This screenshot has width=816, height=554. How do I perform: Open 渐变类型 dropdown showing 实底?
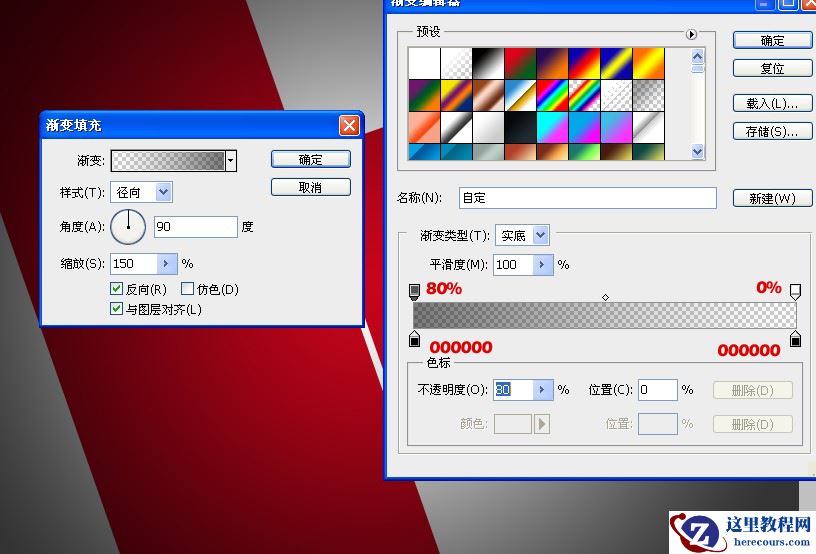point(541,236)
